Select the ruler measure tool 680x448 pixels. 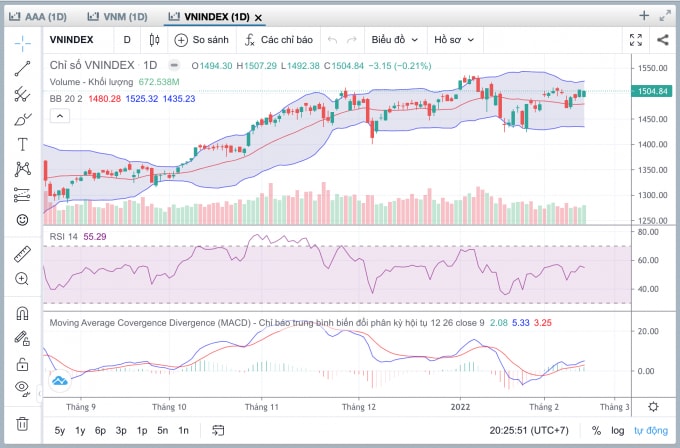23,254
